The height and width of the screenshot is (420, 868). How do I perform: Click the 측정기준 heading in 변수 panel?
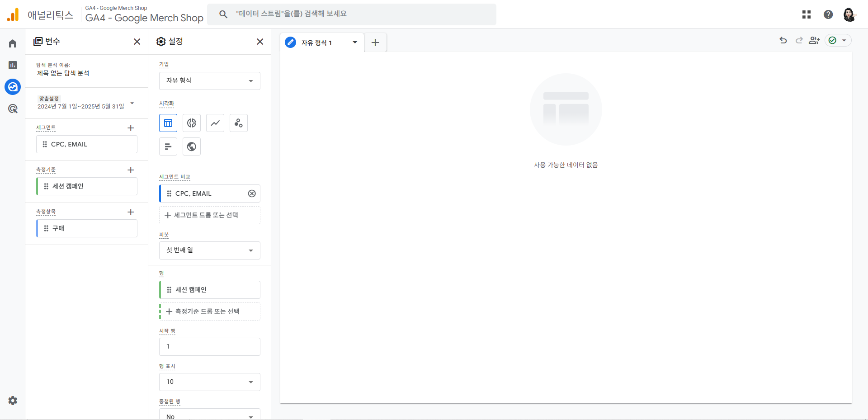[x=46, y=170]
